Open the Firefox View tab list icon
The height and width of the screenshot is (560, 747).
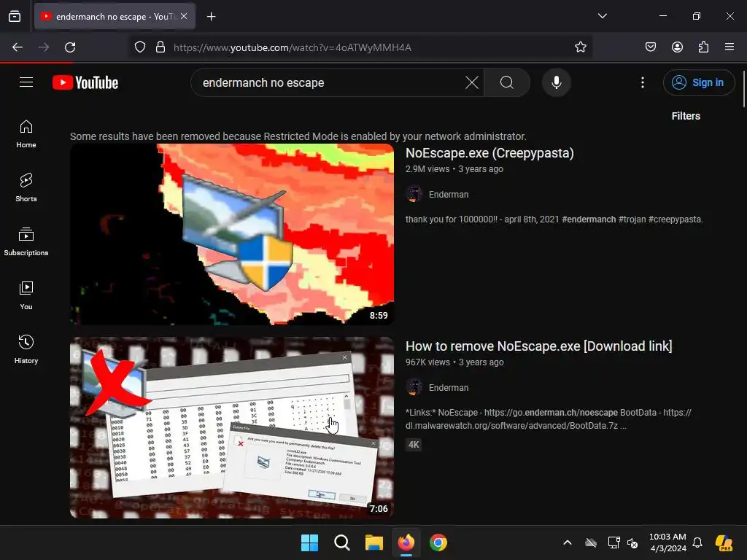[15, 16]
